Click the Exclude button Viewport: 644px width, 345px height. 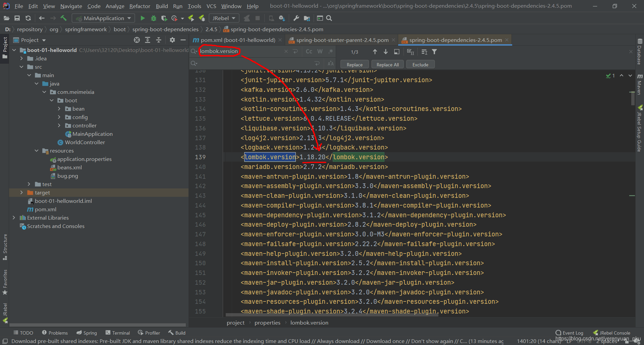pyautogui.click(x=420, y=64)
